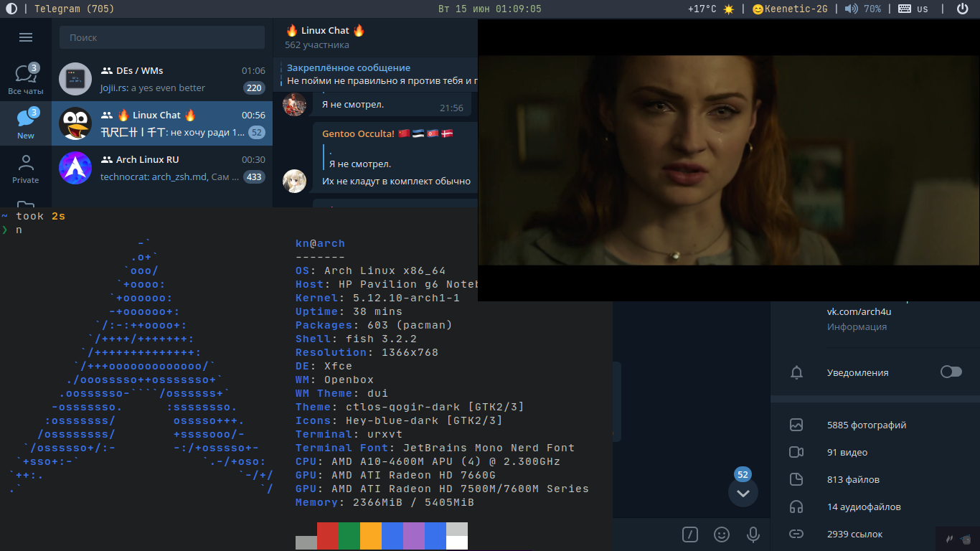Click the weather '+17°C' indicator

pos(711,9)
